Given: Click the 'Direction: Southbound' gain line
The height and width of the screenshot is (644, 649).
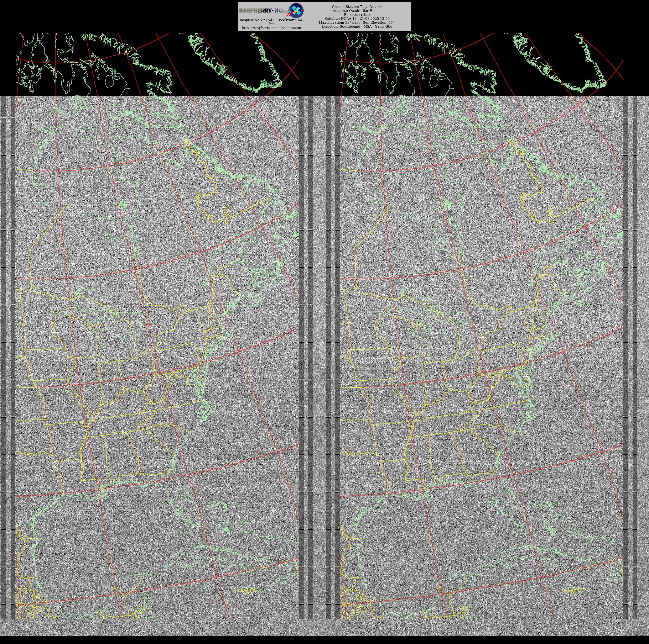Looking at the screenshot, I should pos(357,27).
